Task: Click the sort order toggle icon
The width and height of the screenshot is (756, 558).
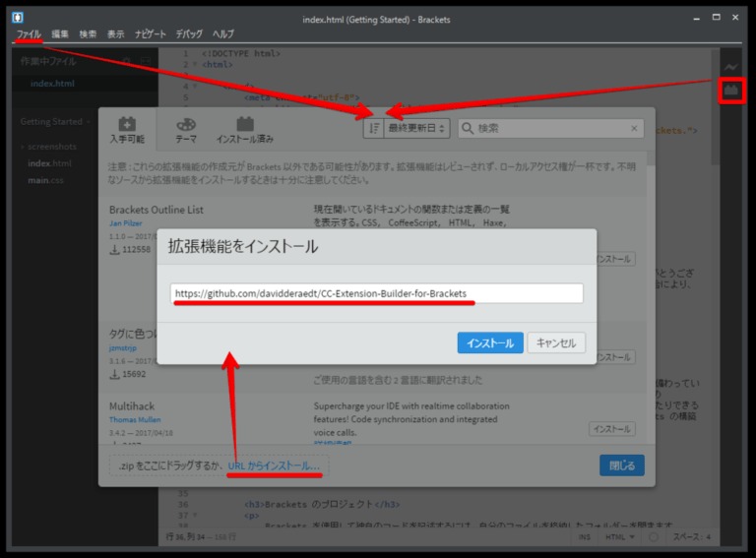Action: pyautogui.click(x=373, y=128)
